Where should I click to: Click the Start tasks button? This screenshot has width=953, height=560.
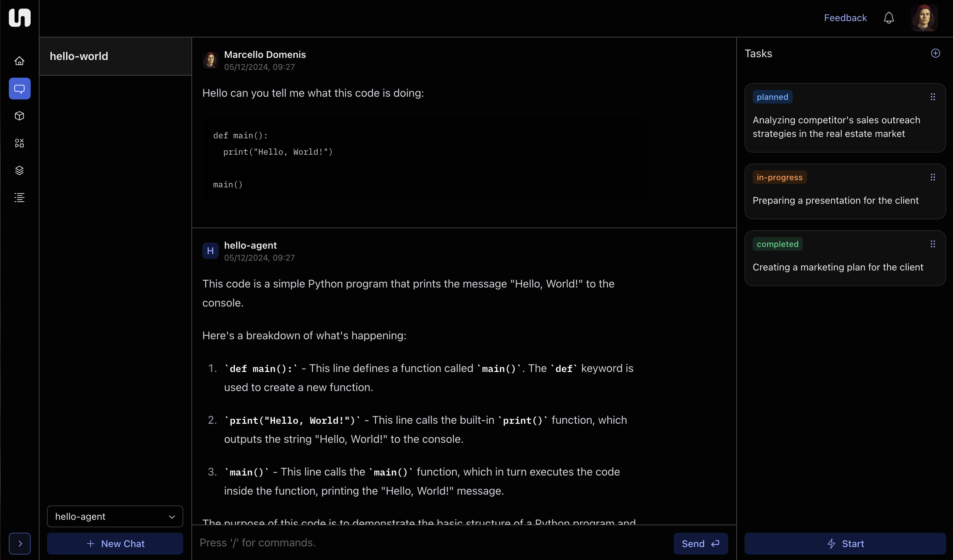(845, 543)
